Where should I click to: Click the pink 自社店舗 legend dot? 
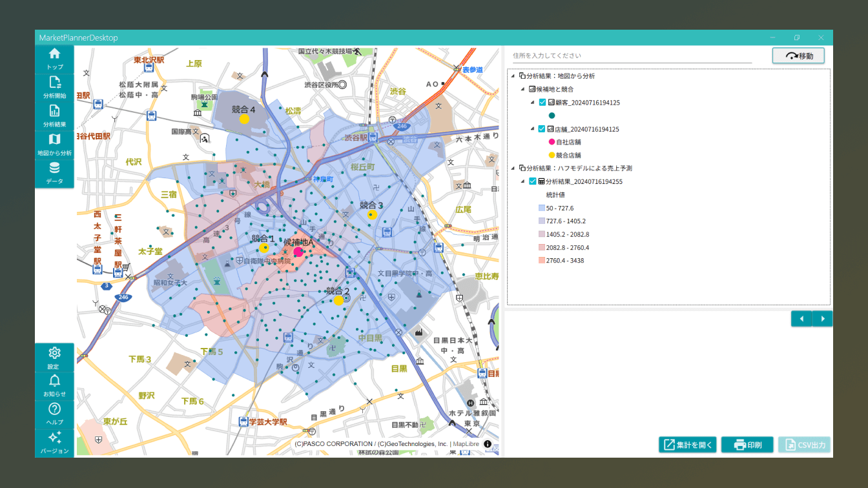pos(552,142)
